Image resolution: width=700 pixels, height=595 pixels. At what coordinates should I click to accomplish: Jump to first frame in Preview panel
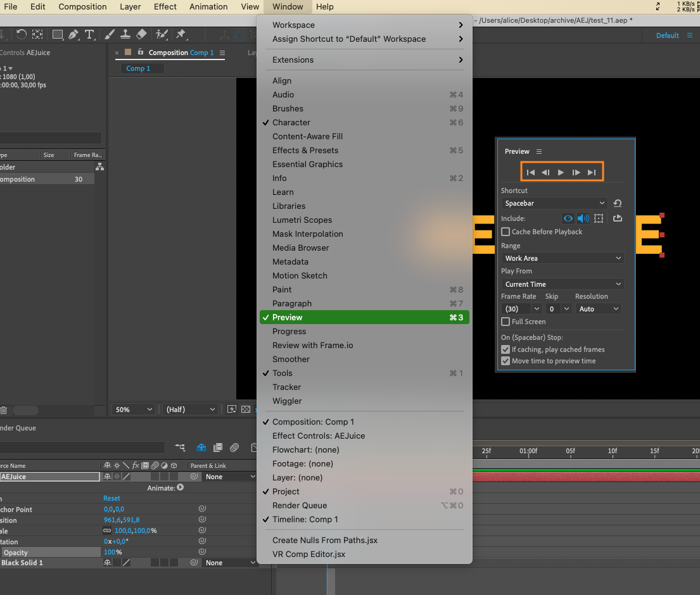(x=530, y=172)
